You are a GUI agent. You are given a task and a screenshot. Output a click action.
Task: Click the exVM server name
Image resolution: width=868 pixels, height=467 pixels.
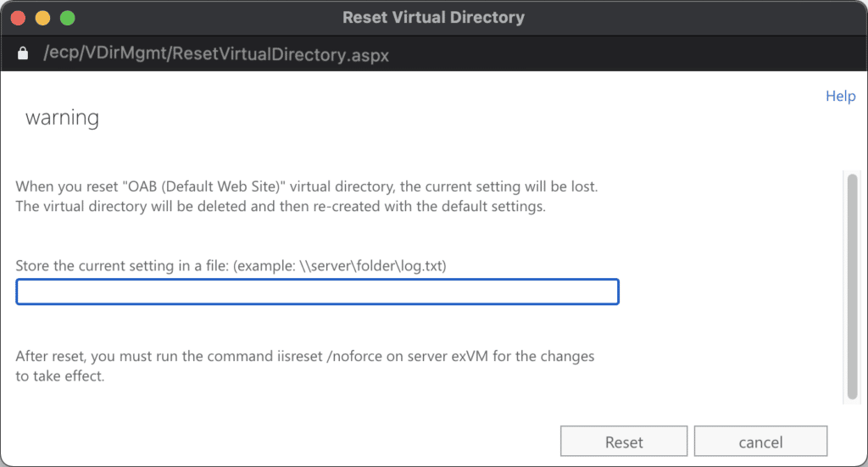(x=470, y=356)
